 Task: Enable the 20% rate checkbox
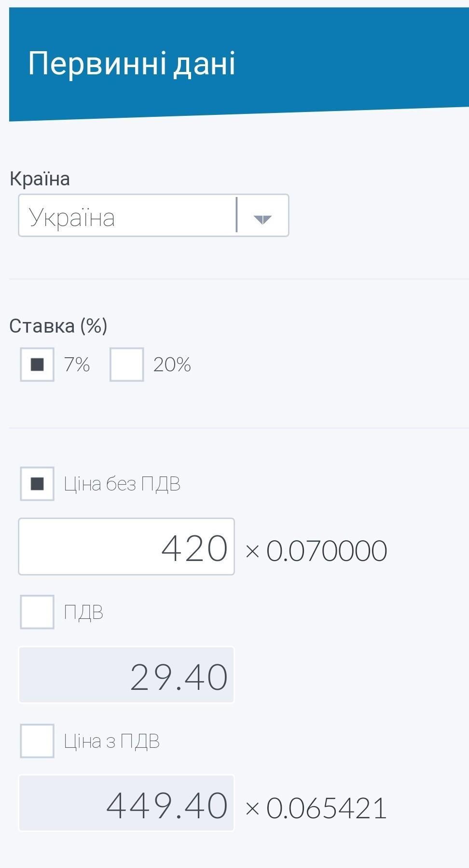[126, 364]
